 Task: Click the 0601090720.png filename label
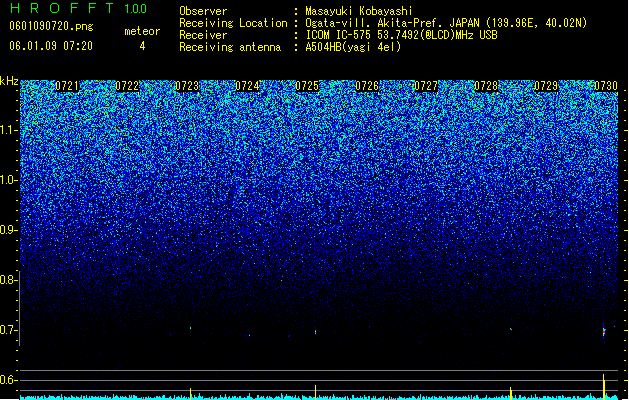tap(51, 26)
